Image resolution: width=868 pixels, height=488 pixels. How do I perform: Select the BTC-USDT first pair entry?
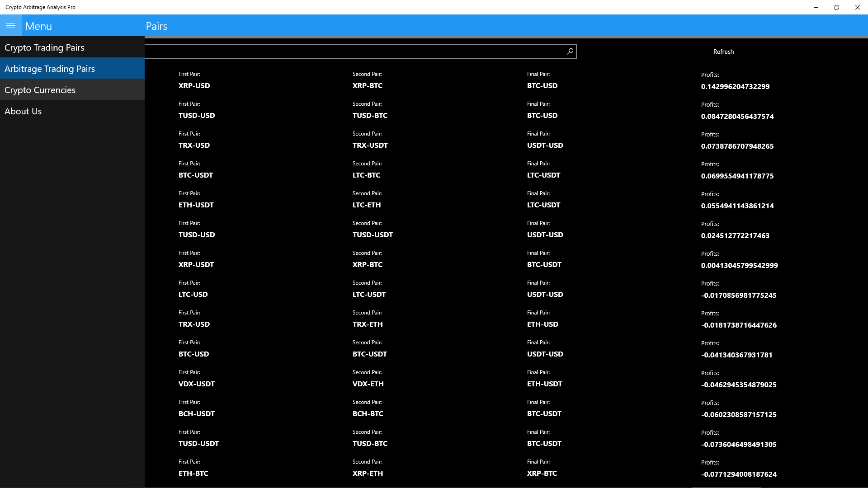tap(195, 175)
